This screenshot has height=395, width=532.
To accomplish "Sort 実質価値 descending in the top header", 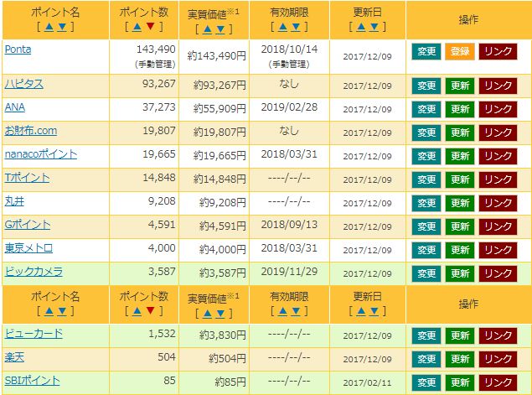I will pyautogui.click(x=220, y=30).
